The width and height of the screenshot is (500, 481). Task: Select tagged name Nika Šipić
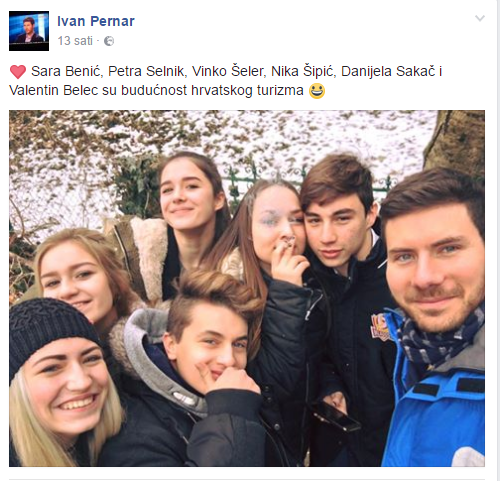303,71
